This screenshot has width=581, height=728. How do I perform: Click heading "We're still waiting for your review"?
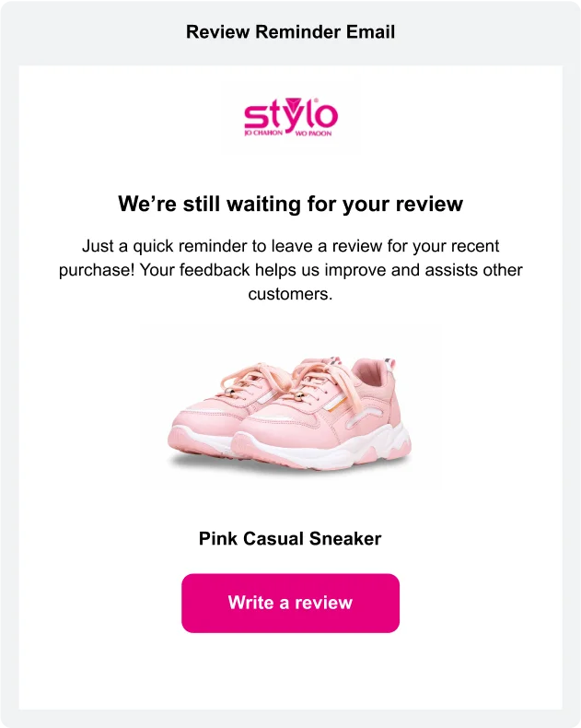290,204
